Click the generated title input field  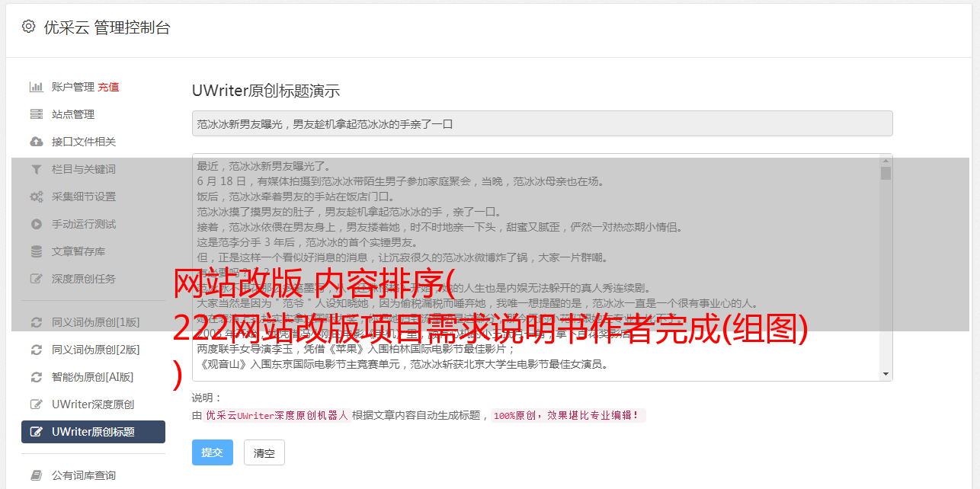click(x=542, y=123)
